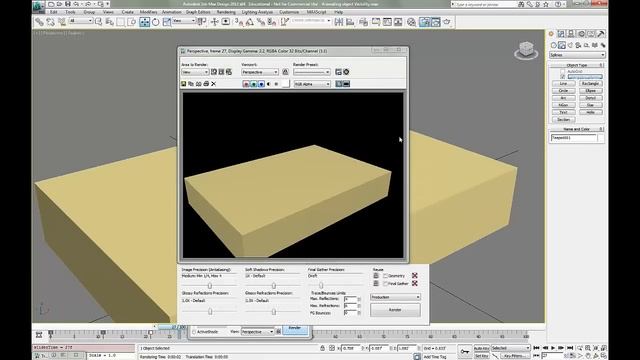Click the viewport lock icon beside Perspective
The width and height of the screenshot is (640, 360).
(285, 72)
